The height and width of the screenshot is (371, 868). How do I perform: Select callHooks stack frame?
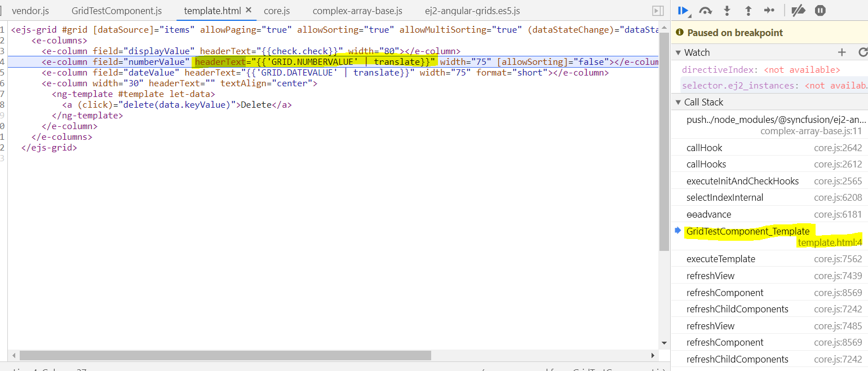click(x=769, y=164)
